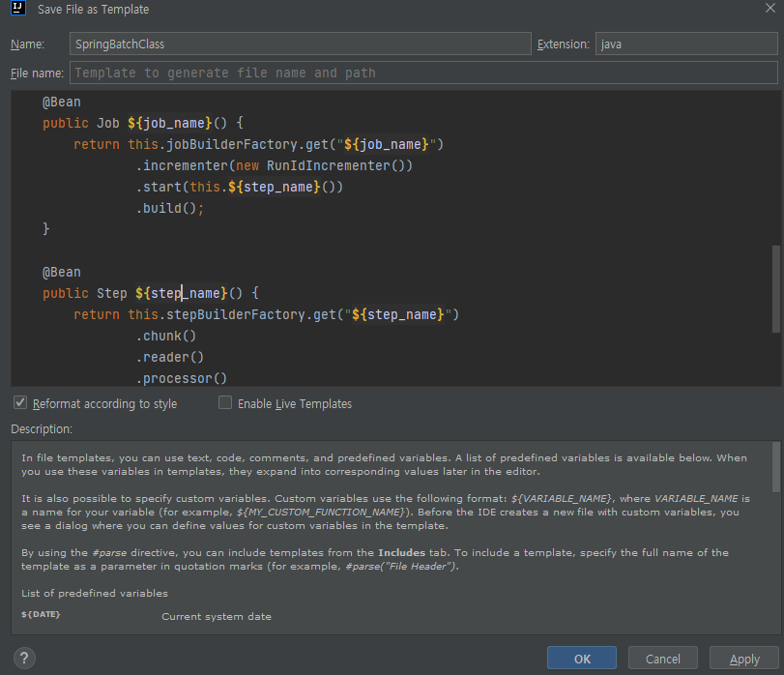Click the IntelliJ IDEA logo icon
784x675 pixels.
tap(18, 9)
